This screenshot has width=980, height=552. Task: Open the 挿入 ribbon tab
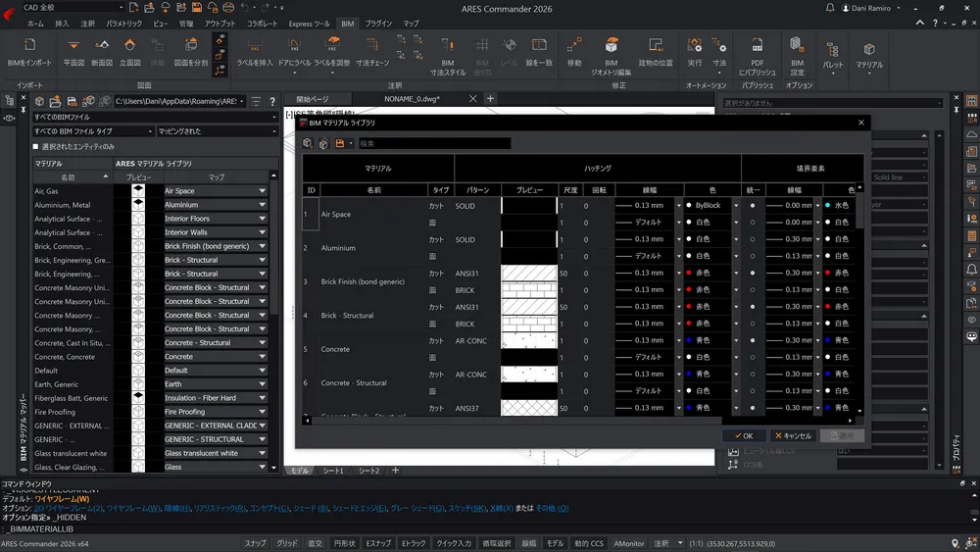pyautogui.click(x=62, y=24)
